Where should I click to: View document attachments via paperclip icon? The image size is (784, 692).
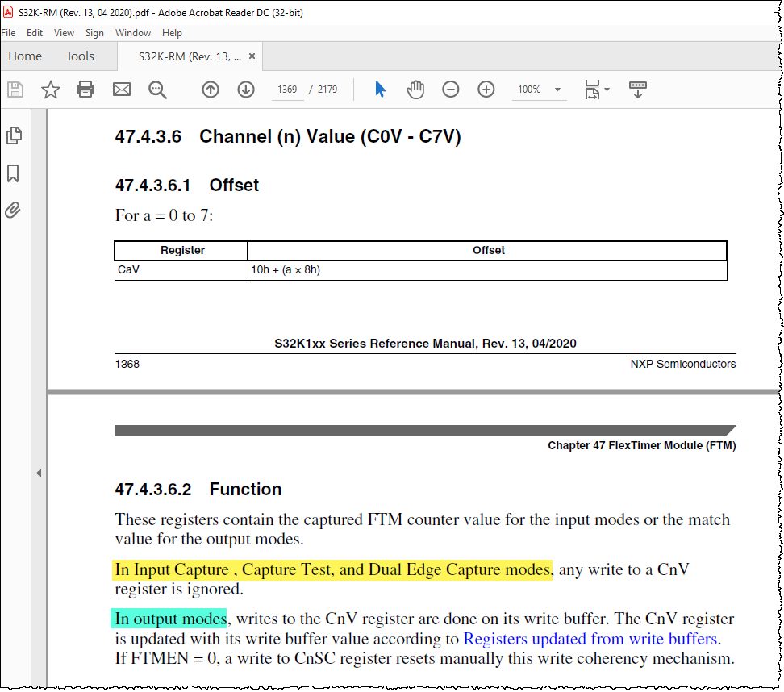pos(14,210)
